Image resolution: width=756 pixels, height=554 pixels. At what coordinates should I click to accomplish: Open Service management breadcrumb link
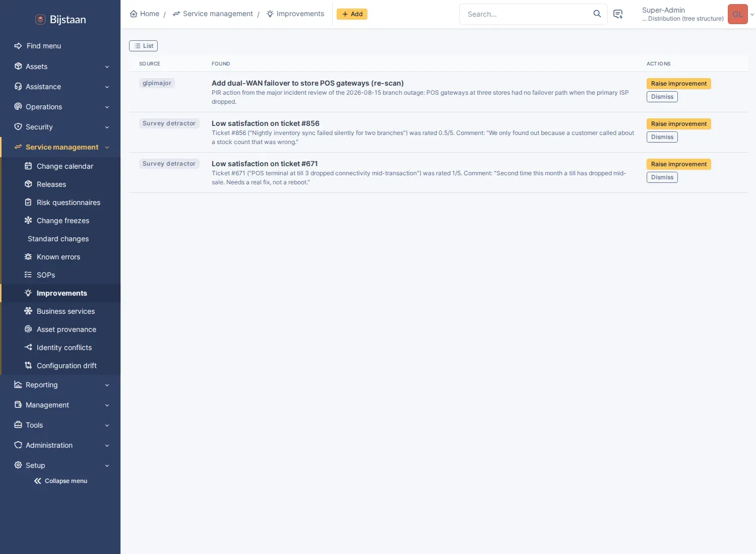212,14
